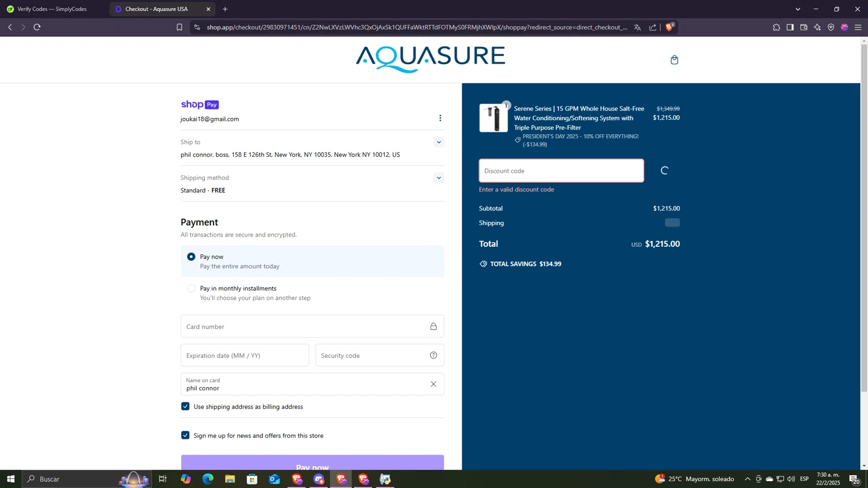Open browser profile avatar icon

pyautogui.click(x=844, y=27)
